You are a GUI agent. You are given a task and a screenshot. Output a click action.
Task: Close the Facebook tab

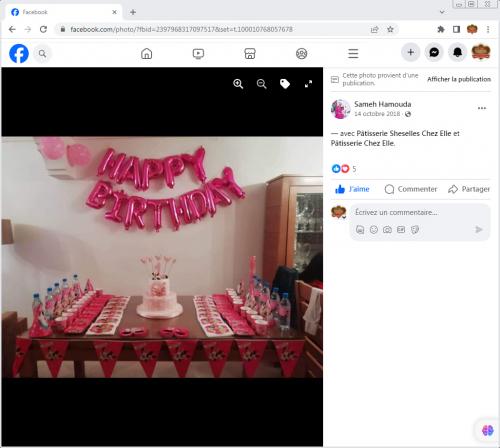tap(114, 12)
